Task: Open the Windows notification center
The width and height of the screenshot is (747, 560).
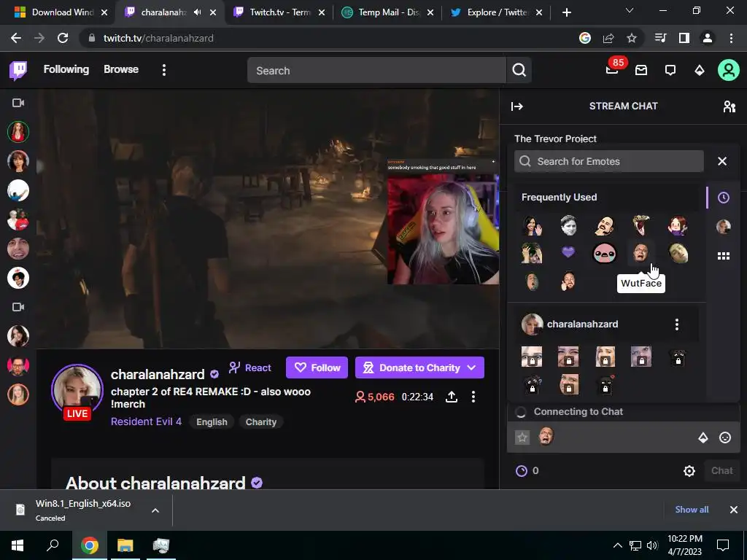Action: coord(723,545)
